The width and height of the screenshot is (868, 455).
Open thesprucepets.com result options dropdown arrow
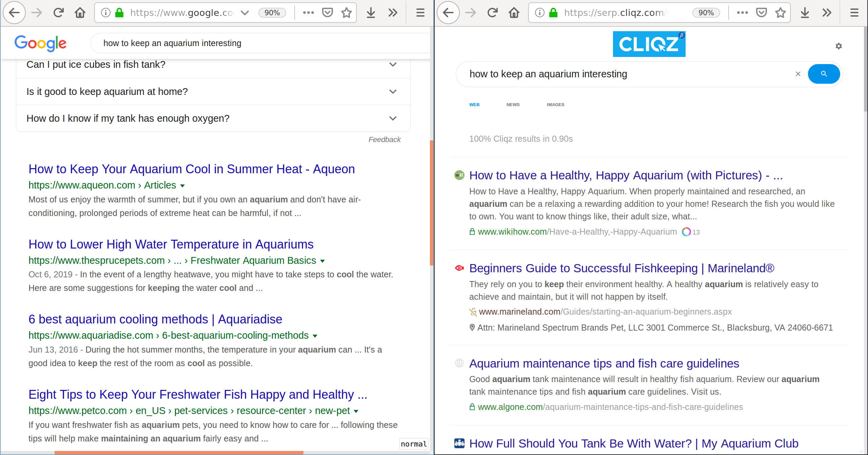pyautogui.click(x=322, y=261)
